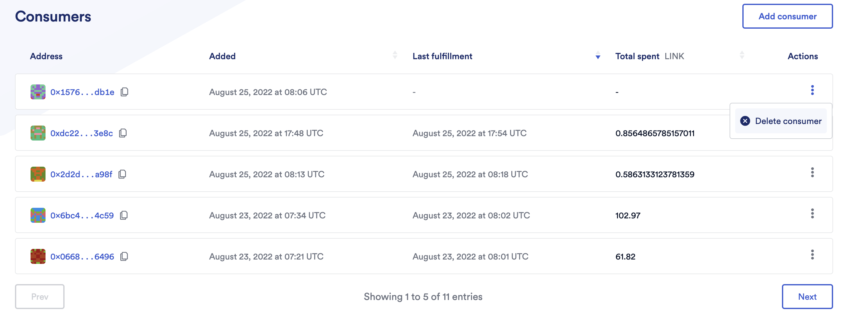Go to the Next page of consumers

point(807,297)
